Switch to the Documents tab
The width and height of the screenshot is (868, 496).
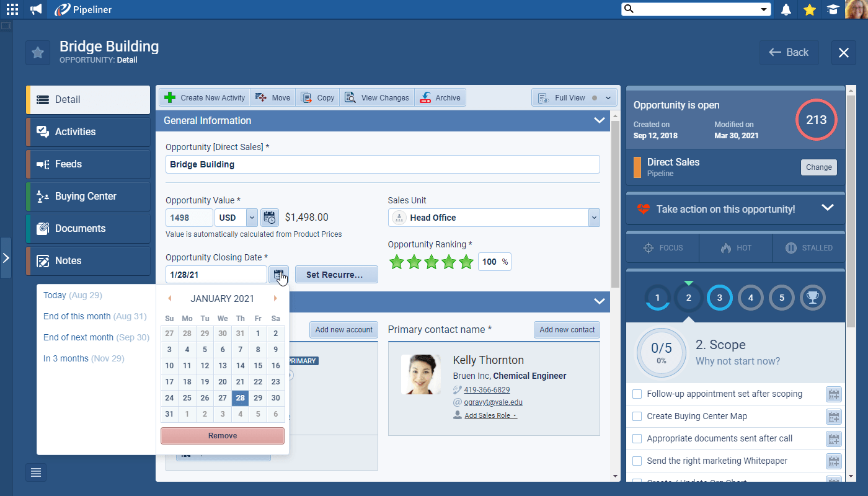(87, 228)
